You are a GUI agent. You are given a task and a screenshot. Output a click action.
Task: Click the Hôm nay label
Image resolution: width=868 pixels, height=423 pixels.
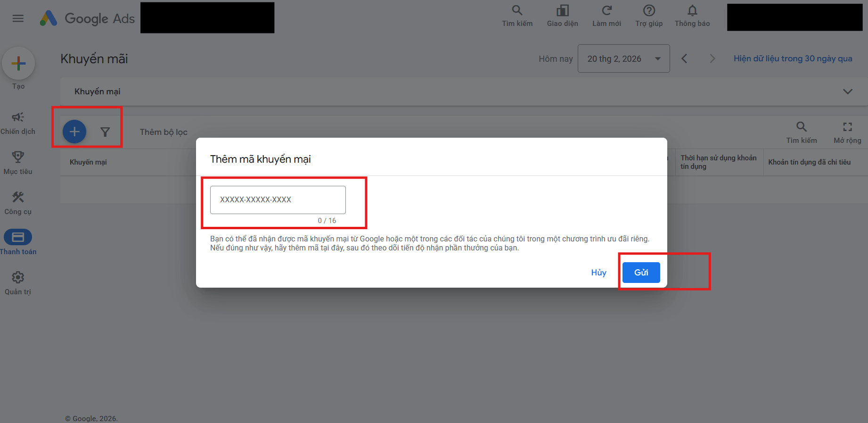point(556,59)
